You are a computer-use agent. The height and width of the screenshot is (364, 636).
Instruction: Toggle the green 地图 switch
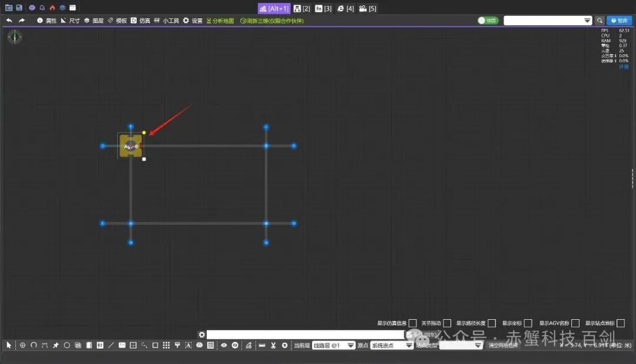point(488,20)
